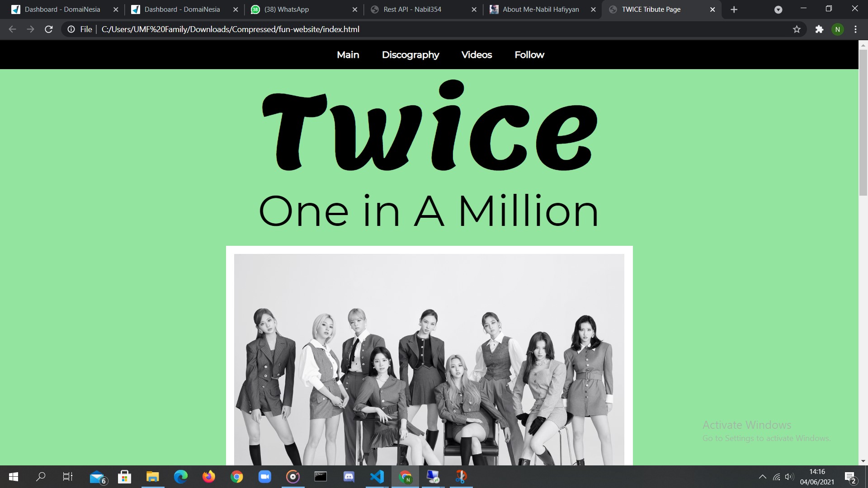
Task: Go to the Discography section
Action: pos(410,55)
